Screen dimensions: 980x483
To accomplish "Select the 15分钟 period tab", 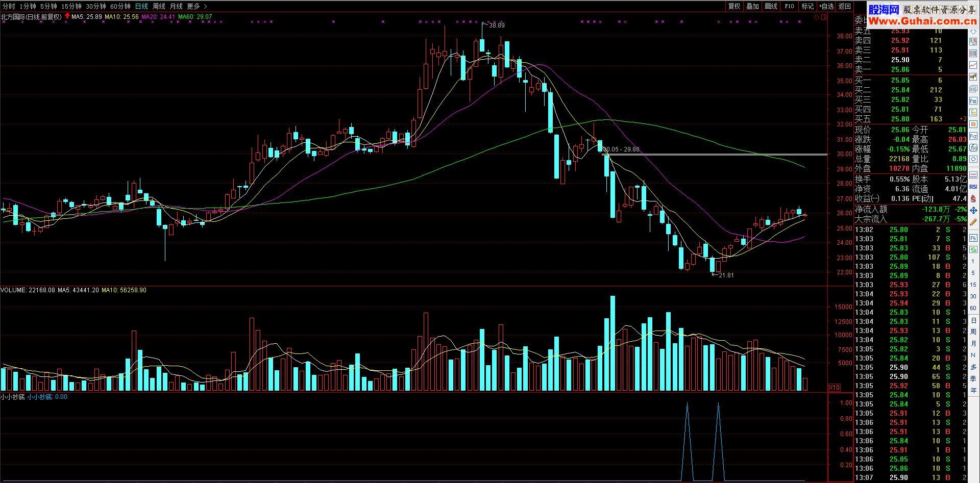I will 71,6.
